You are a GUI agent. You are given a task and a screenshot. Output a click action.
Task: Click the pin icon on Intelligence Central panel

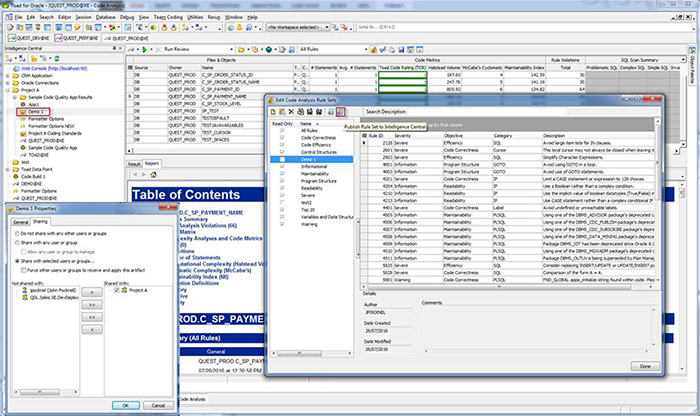[114, 48]
